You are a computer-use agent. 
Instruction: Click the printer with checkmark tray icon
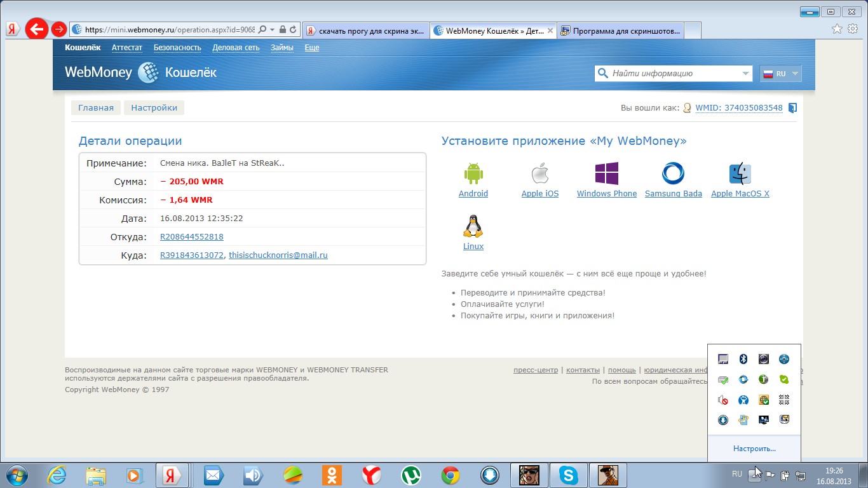[723, 379]
